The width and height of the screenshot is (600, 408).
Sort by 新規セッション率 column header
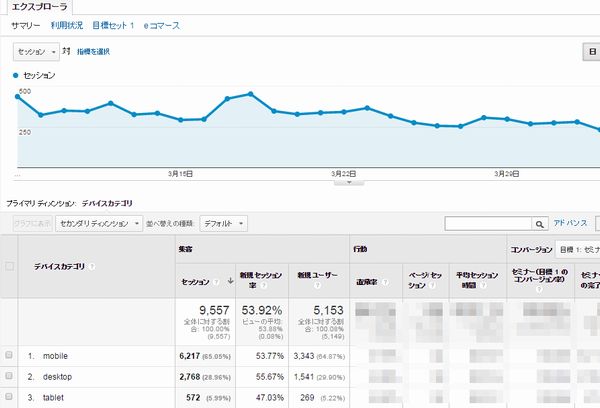point(261,280)
